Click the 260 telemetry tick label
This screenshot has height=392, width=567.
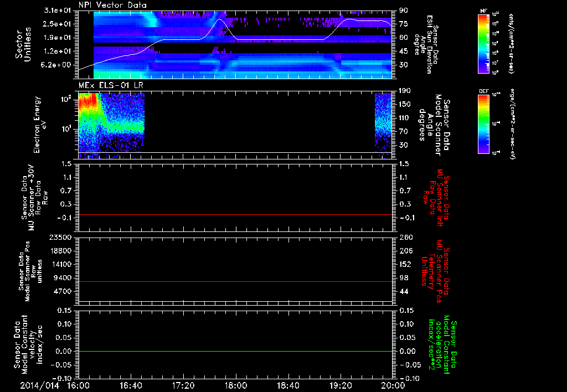[405, 237]
